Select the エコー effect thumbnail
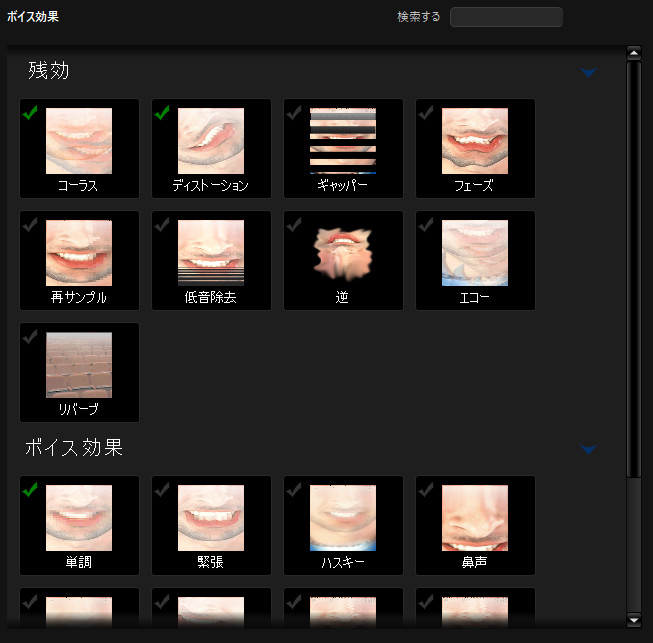The width and height of the screenshot is (653, 643). tap(475, 253)
